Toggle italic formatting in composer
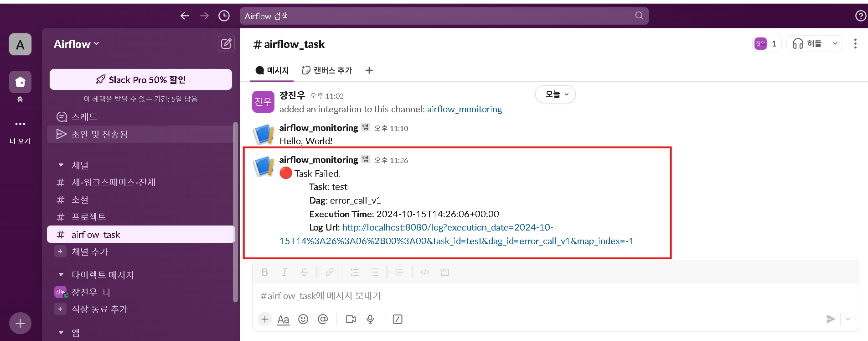Image resolution: width=868 pixels, height=341 pixels. [284, 272]
